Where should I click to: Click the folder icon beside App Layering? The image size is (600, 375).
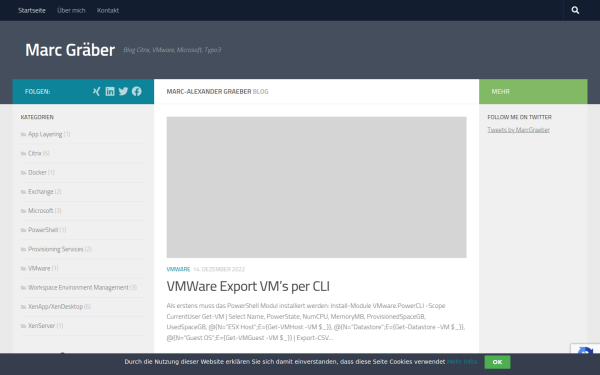coord(23,134)
